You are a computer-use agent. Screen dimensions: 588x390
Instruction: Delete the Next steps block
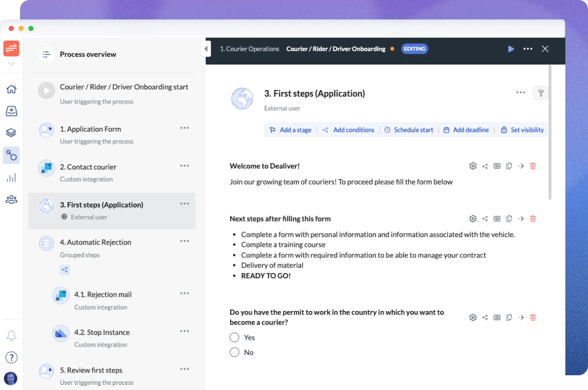click(x=533, y=219)
